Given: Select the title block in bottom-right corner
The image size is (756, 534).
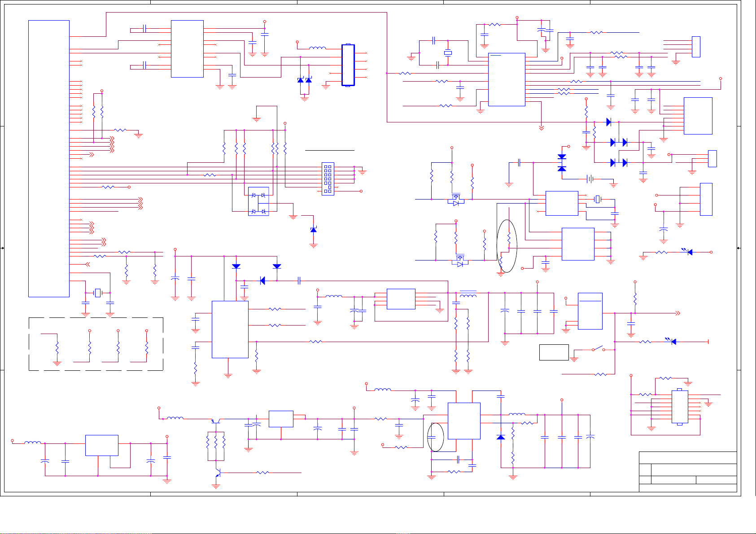Looking at the screenshot, I should [688, 472].
